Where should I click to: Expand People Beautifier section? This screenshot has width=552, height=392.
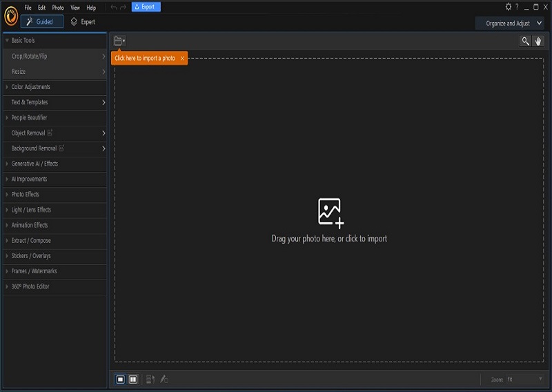55,117
